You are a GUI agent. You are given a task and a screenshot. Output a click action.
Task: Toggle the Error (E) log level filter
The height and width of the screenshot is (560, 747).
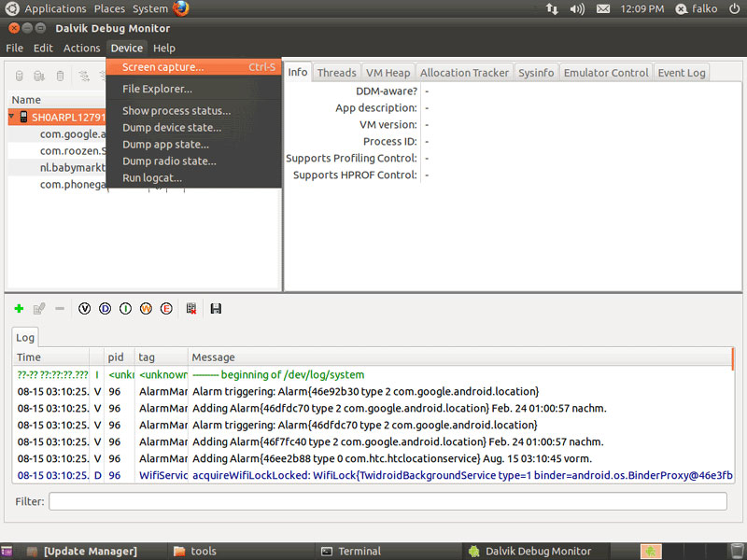pyautogui.click(x=166, y=309)
